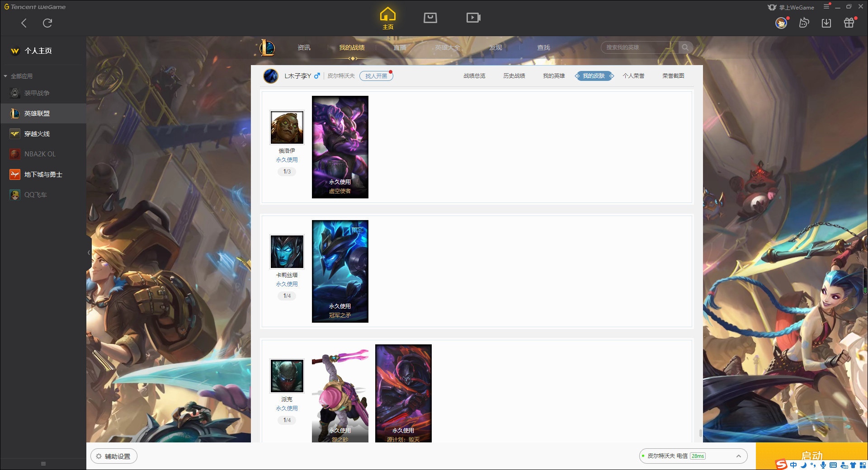
Task: Select 地下城与勇士 in the sidebar
Action: pos(43,174)
